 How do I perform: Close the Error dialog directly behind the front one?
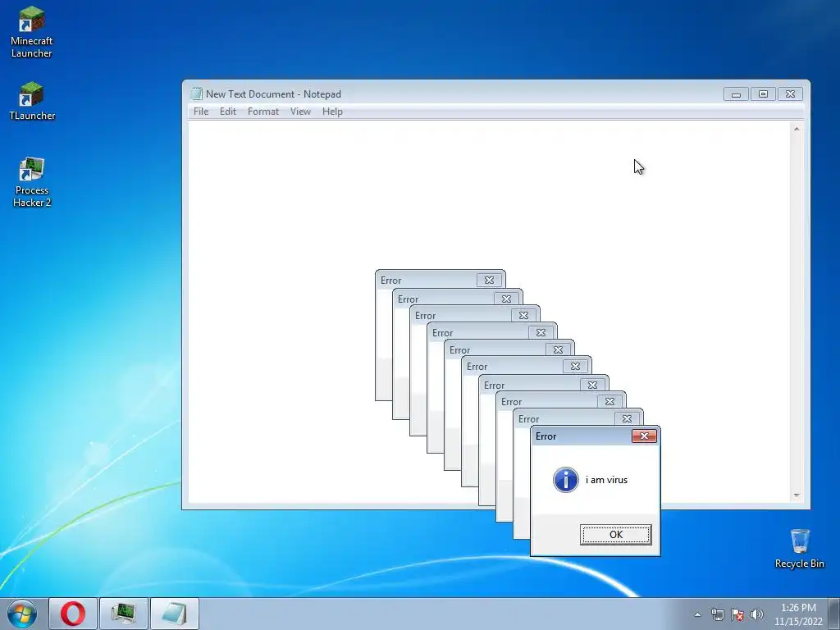[x=627, y=418]
